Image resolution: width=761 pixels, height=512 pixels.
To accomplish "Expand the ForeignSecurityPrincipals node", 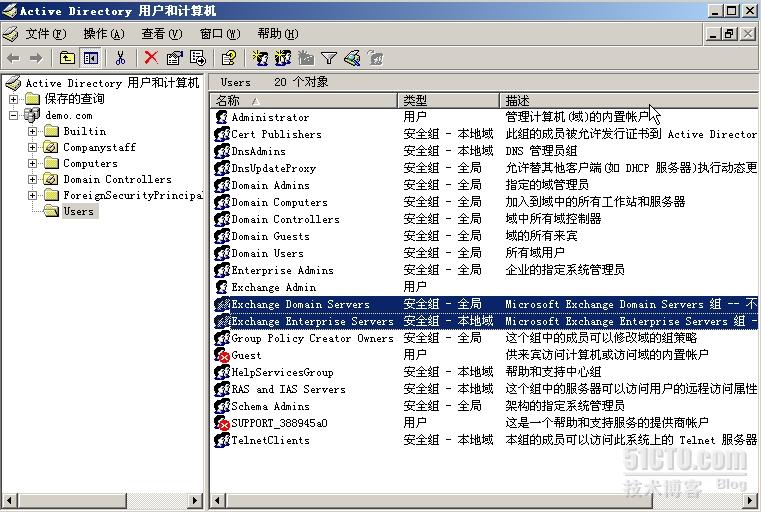I will [x=32, y=196].
